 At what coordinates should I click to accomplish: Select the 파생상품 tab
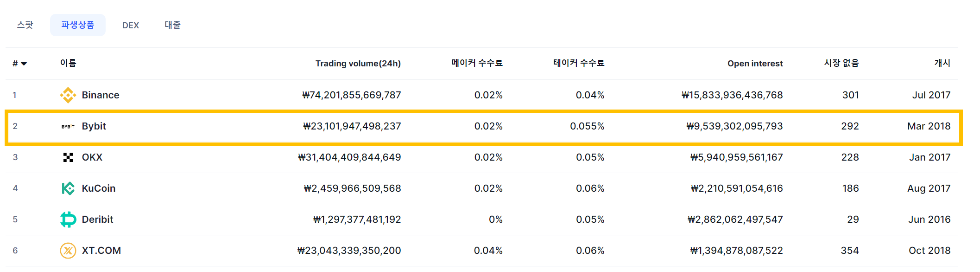[x=78, y=25]
